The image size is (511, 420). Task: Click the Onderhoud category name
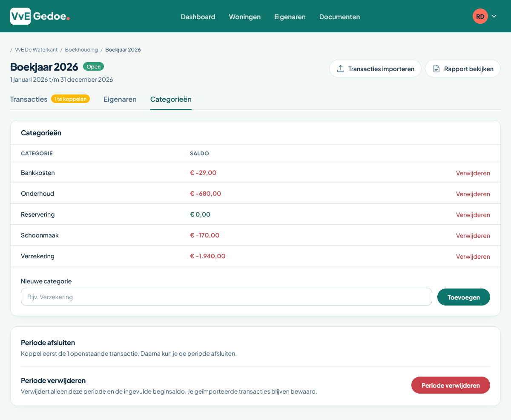[x=37, y=194]
